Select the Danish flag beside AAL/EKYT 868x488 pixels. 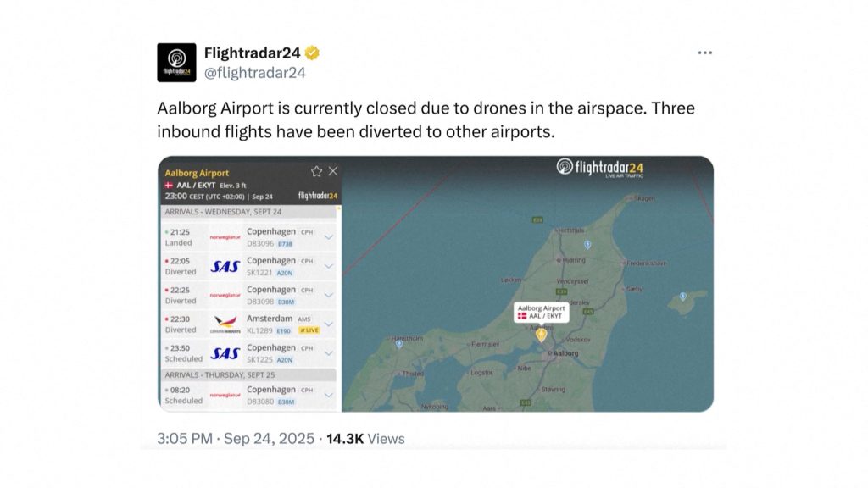click(x=166, y=186)
